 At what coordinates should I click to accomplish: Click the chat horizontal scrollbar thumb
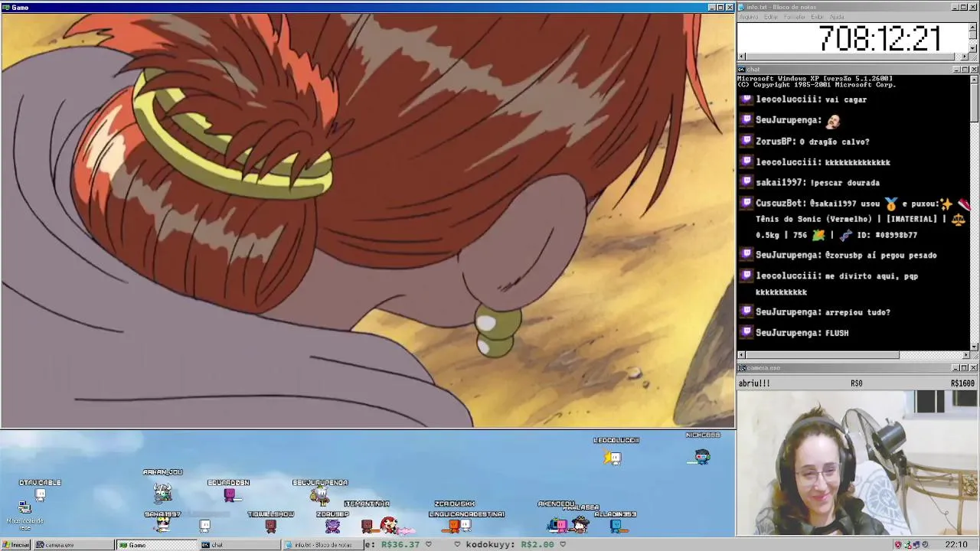click(822, 355)
